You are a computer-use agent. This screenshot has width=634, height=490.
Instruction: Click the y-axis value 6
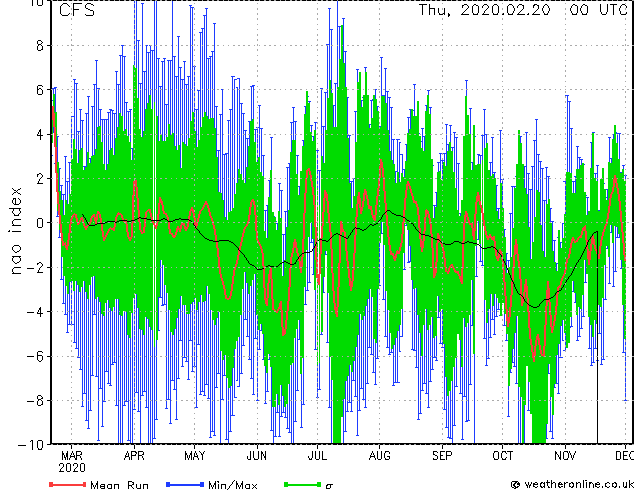(x=40, y=90)
